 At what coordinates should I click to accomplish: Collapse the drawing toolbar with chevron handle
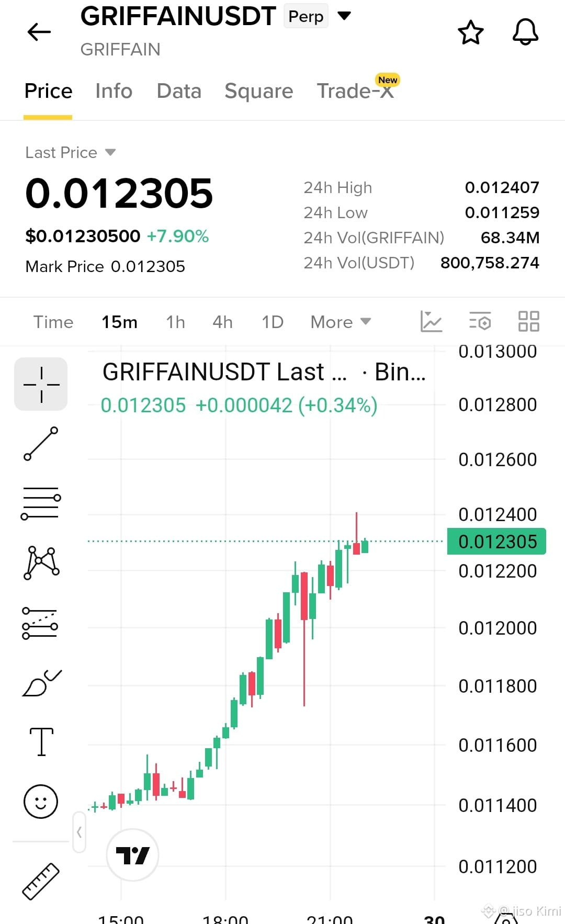(x=79, y=832)
